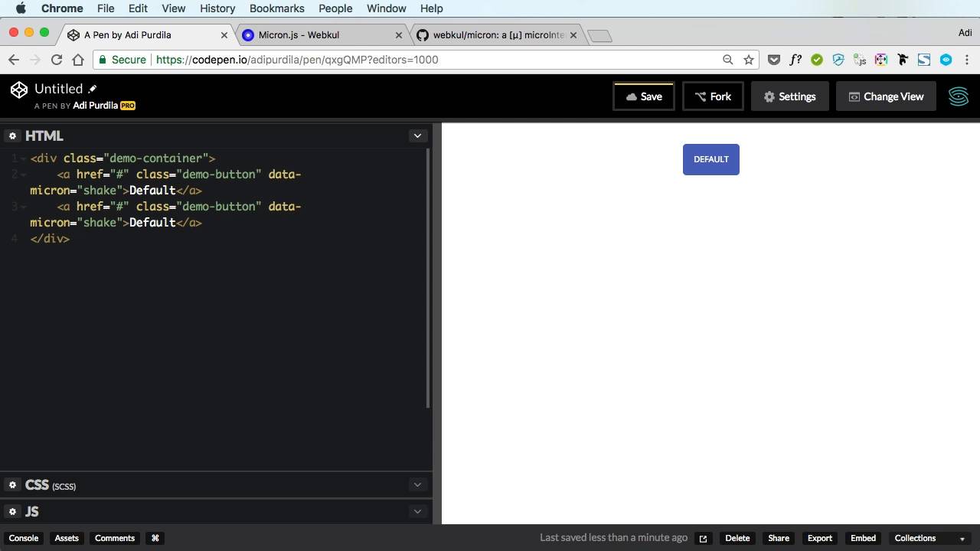Export the pen
Image resolution: width=980 pixels, height=551 pixels.
(x=820, y=538)
